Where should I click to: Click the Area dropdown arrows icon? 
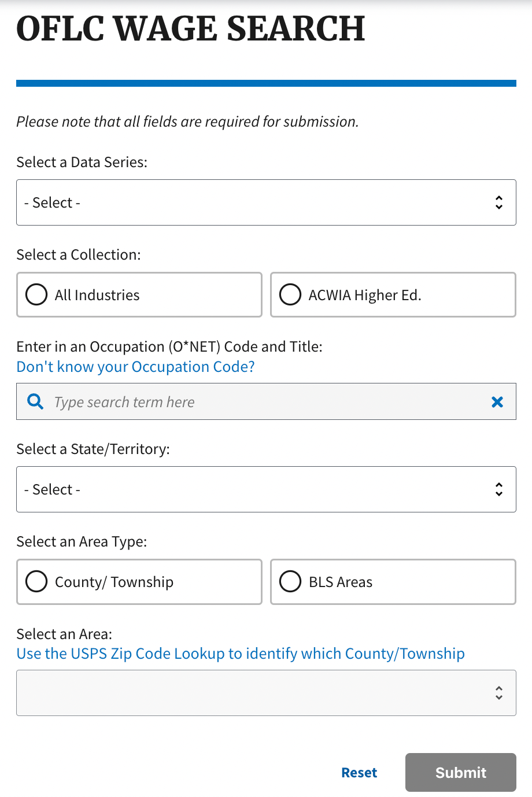coord(498,693)
